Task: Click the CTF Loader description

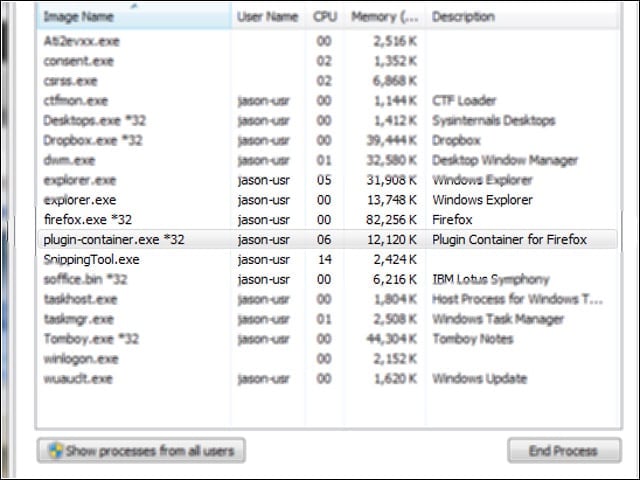Action: pyautogui.click(x=464, y=100)
